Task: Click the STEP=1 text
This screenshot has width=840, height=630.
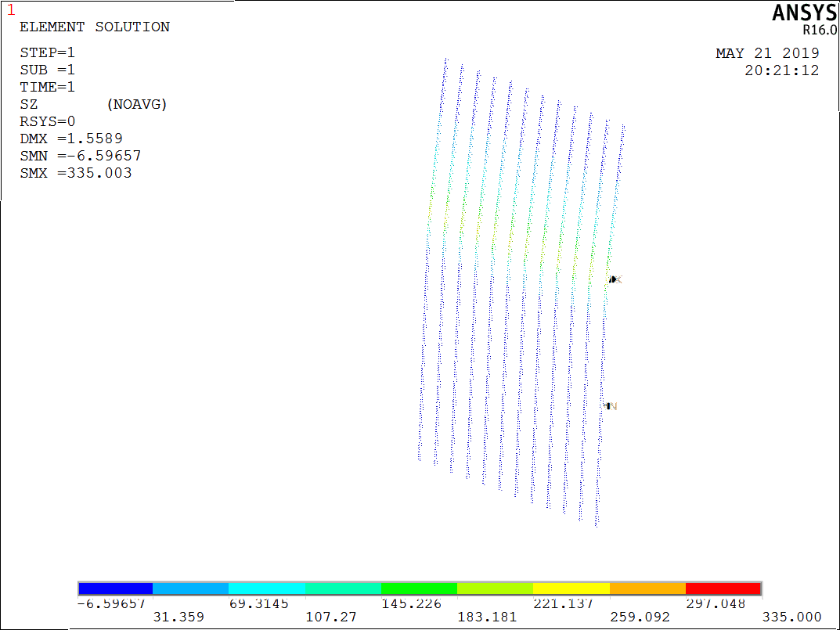Action: coord(47,52)
